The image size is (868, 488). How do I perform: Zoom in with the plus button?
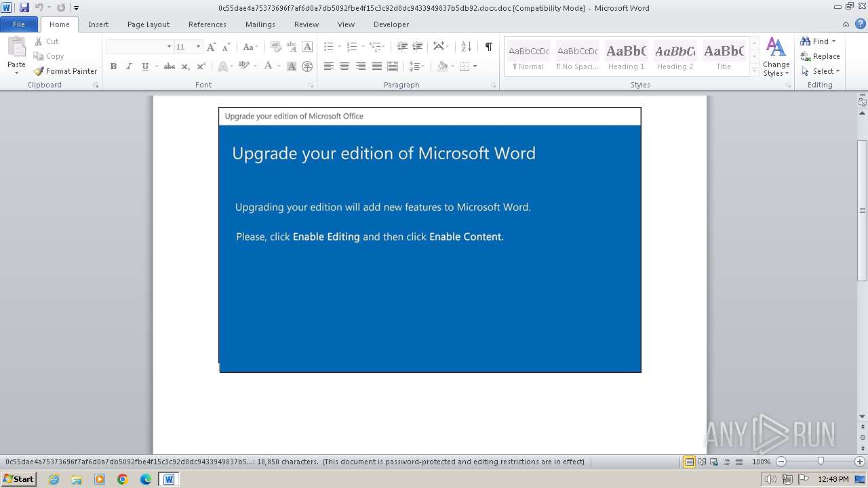[860, 462]
